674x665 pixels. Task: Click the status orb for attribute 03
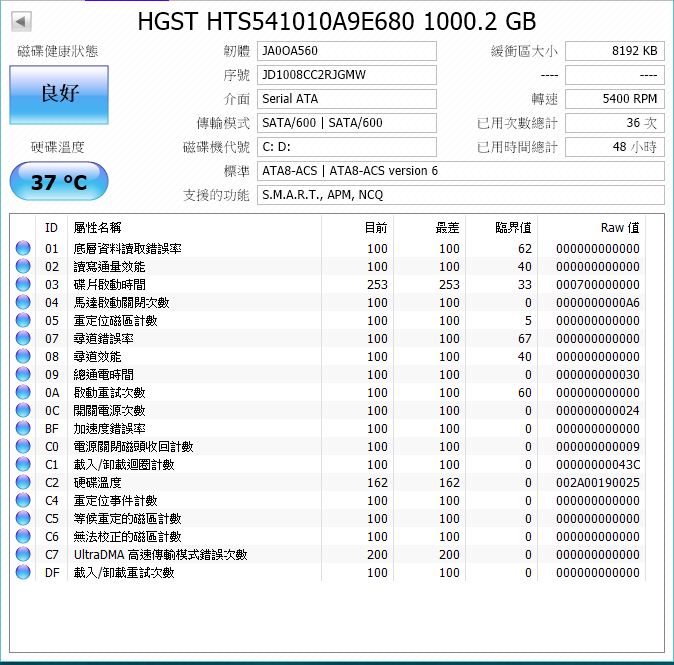click(23, 285)
